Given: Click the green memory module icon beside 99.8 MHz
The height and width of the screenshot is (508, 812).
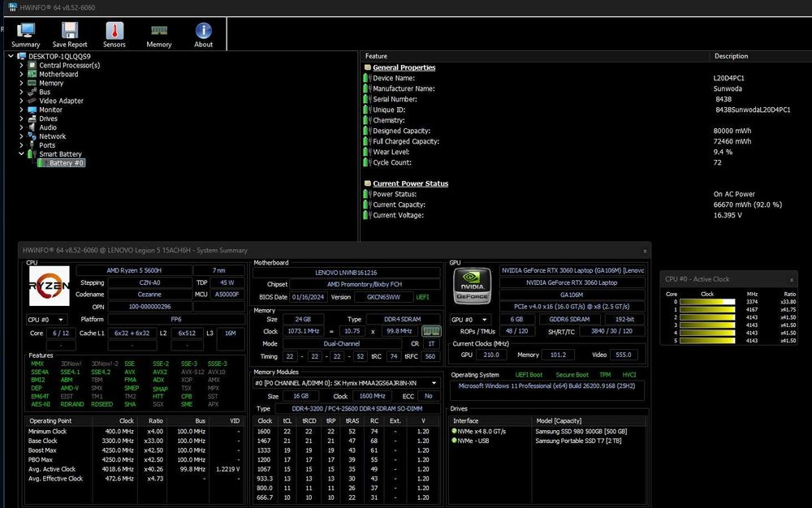Looking at the screenshot, I should point(431,331).
